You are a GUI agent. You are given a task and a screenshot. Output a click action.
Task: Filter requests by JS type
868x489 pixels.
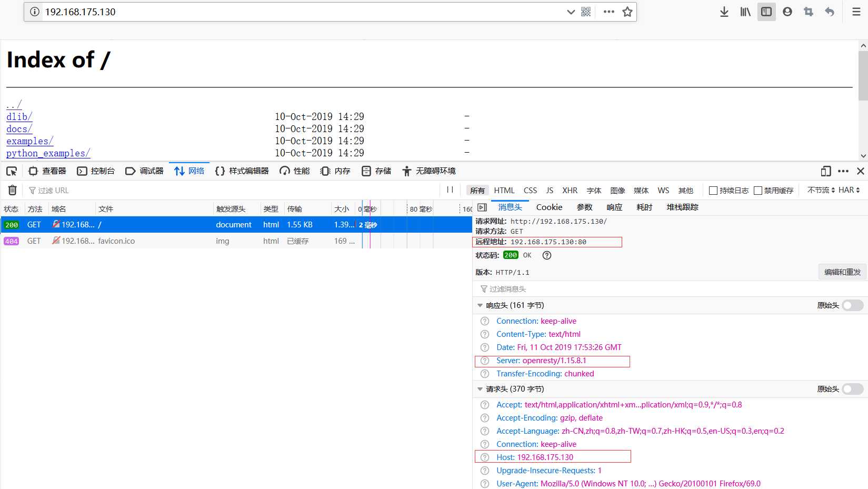[550, 191]
